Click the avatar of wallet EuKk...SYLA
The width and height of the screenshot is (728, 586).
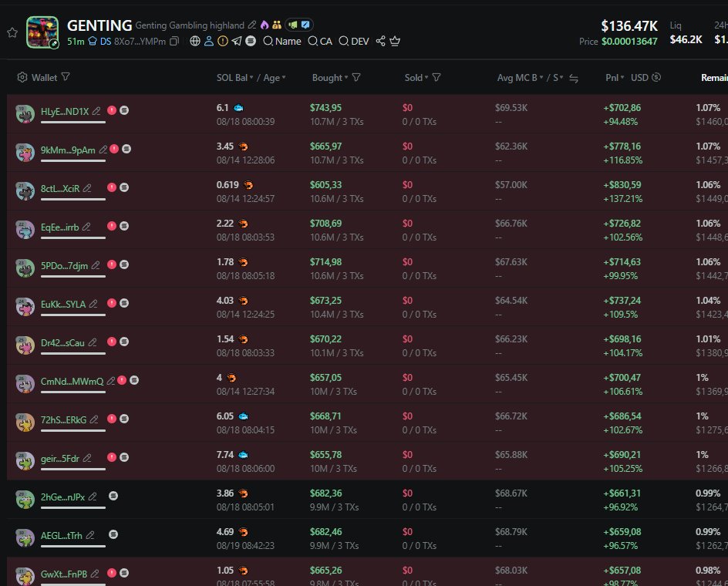click(25, 306)
